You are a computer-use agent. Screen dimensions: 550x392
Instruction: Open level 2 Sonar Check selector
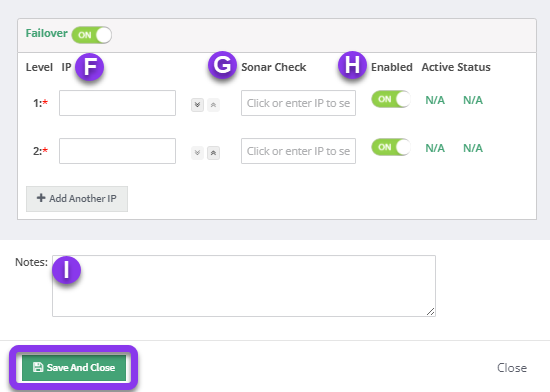(x=299, y=151)
